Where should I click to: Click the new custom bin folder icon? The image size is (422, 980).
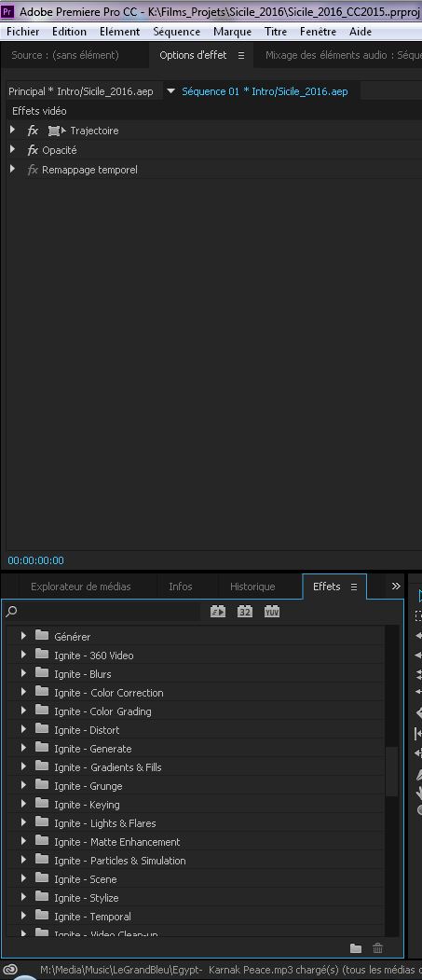(356, 948)
